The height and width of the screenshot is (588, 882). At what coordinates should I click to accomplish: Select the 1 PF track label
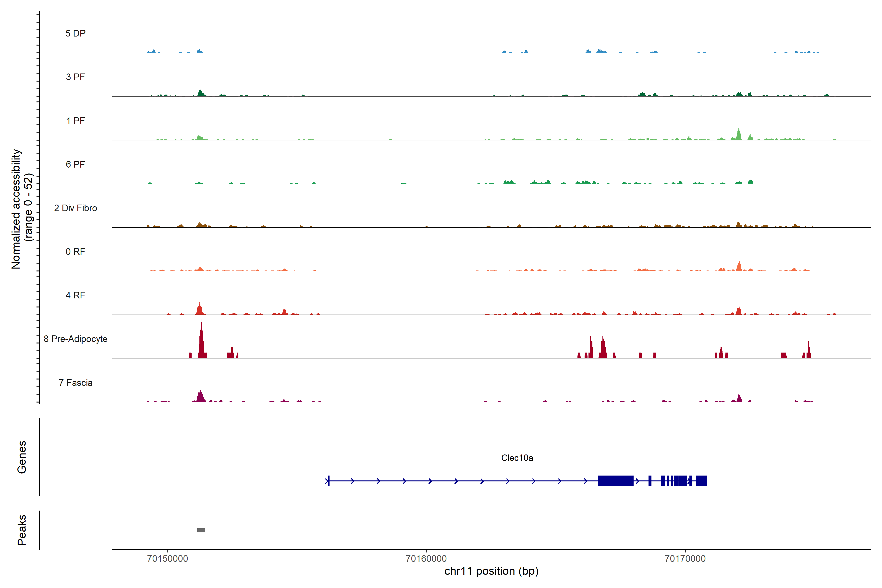click(75, 121)
